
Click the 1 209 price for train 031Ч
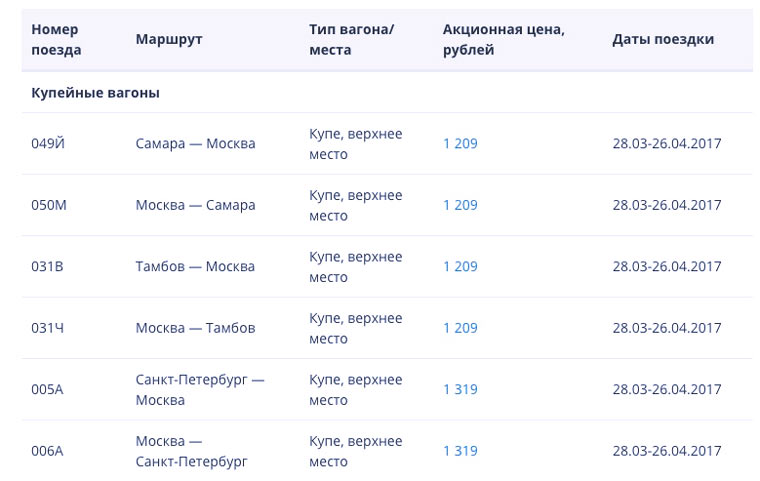tap(460, 328)
